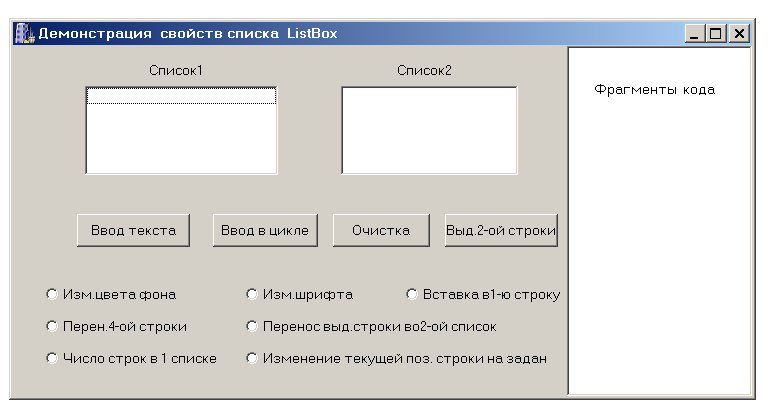Select 'Изм.цвета фона' radio button
This screenshot has width=769, height=411.
(52, 294)
